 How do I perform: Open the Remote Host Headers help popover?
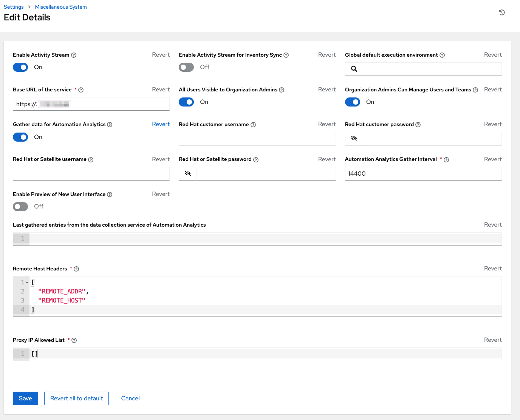pos(76,269)
